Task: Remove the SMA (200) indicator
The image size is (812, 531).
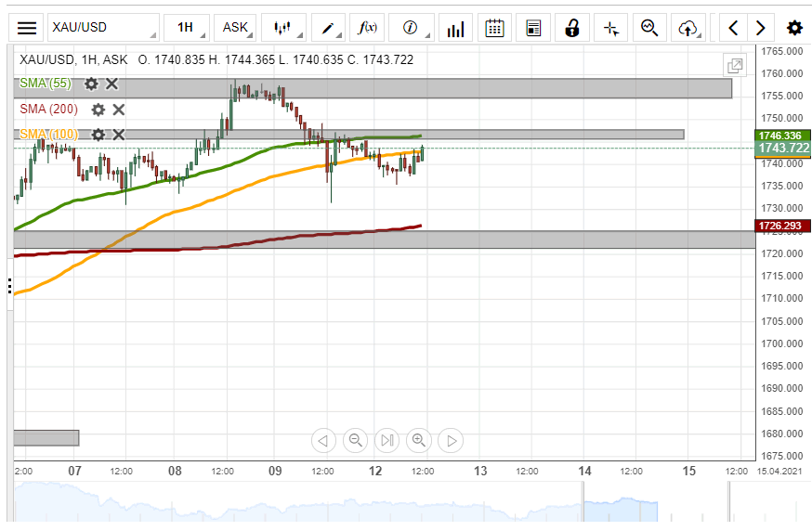Action: 119,110
